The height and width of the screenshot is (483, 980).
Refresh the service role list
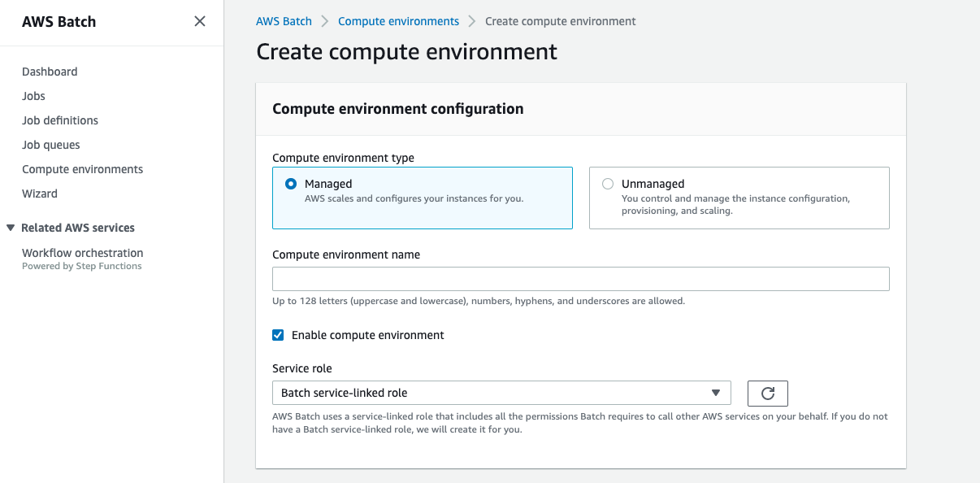[768, 394]
